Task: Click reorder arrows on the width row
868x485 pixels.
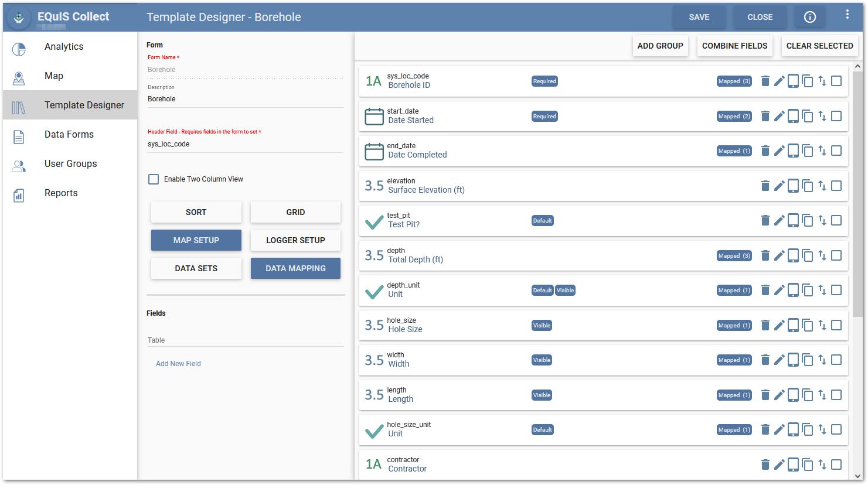Action: click(822, 360)
